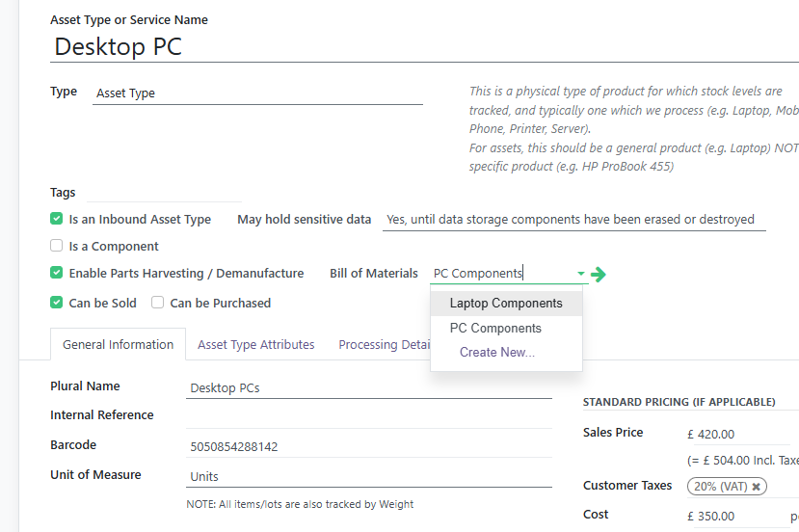Open the Processing Details tab
The height and width of the screenshot is (532, 799).
[383, 344]
